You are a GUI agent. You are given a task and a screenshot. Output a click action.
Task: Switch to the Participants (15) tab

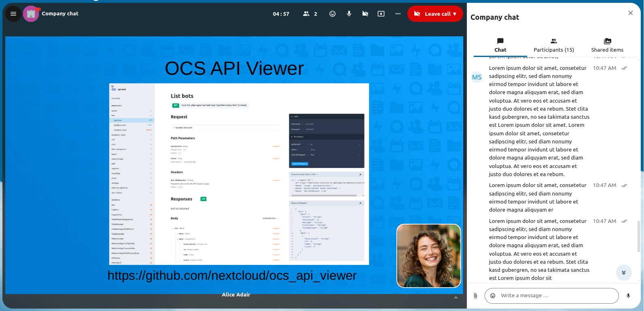pos(553,45)
